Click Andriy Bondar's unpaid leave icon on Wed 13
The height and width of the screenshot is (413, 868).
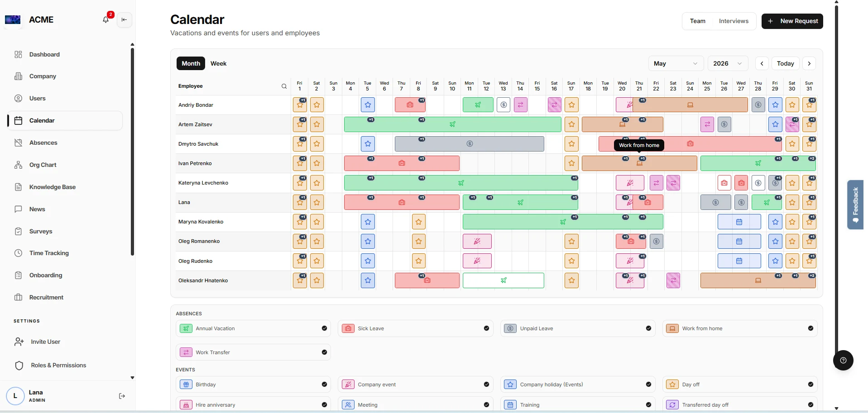[504, 105]
